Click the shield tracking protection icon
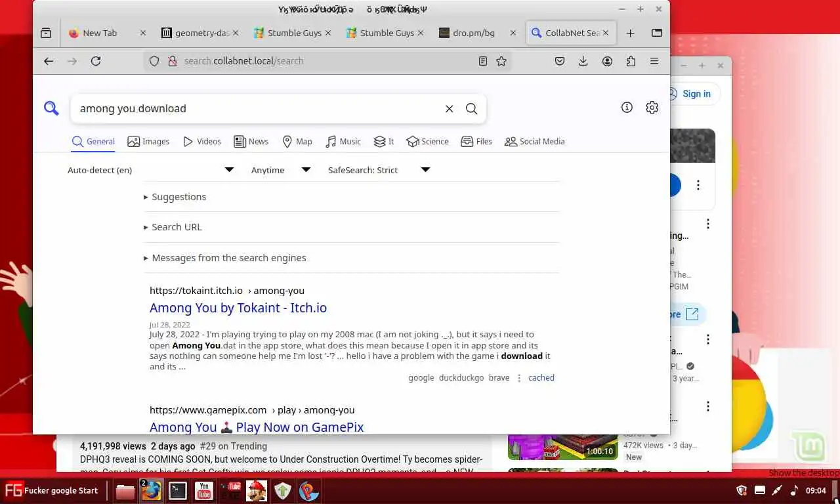Screen dimensions: 840x504 154,61
